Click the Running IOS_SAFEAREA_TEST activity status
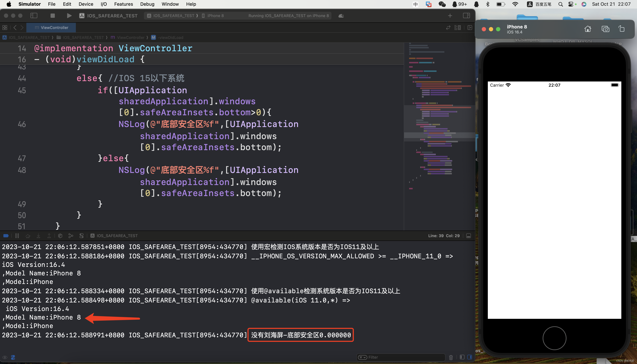Screen dimensions: 637x364 pyautogui.click(x=288, y=15)
